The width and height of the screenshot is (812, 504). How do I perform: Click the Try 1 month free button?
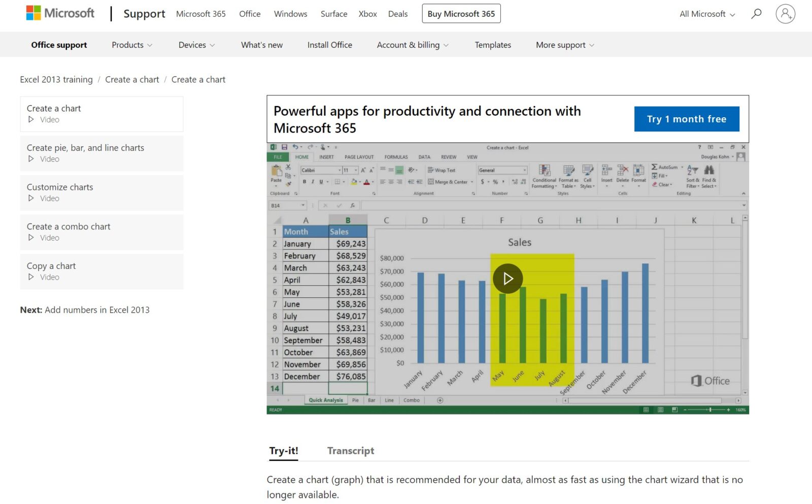pos(686,119)
